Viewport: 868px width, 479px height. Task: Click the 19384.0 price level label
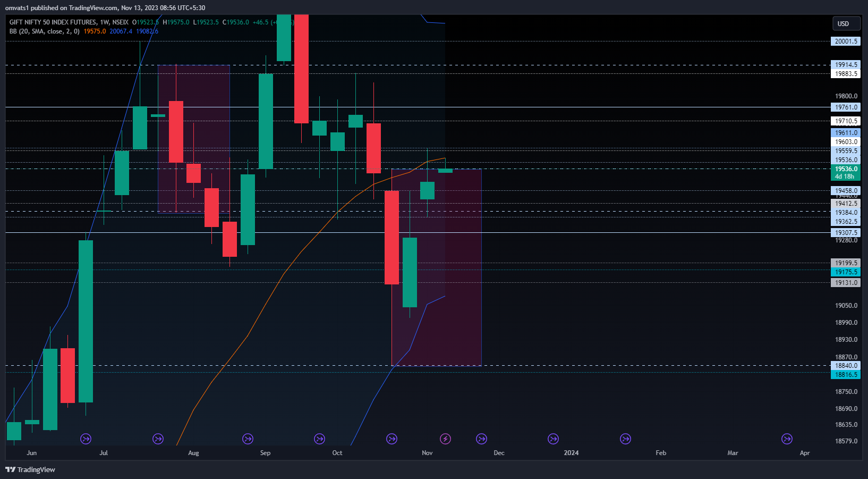click(846, 212)
